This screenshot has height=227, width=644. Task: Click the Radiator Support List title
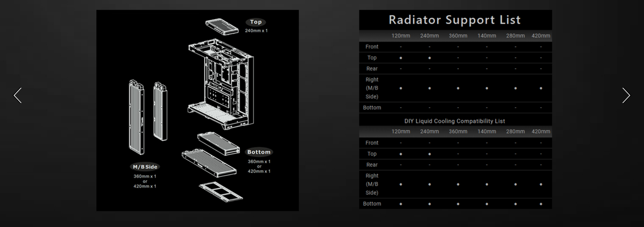pos(454,20)
